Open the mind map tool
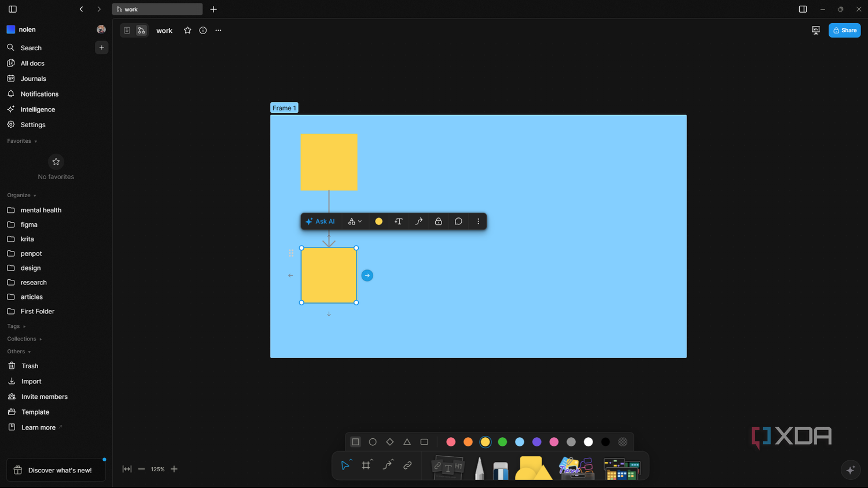Viewport: 868px width, 488px height. pos(576,468)
